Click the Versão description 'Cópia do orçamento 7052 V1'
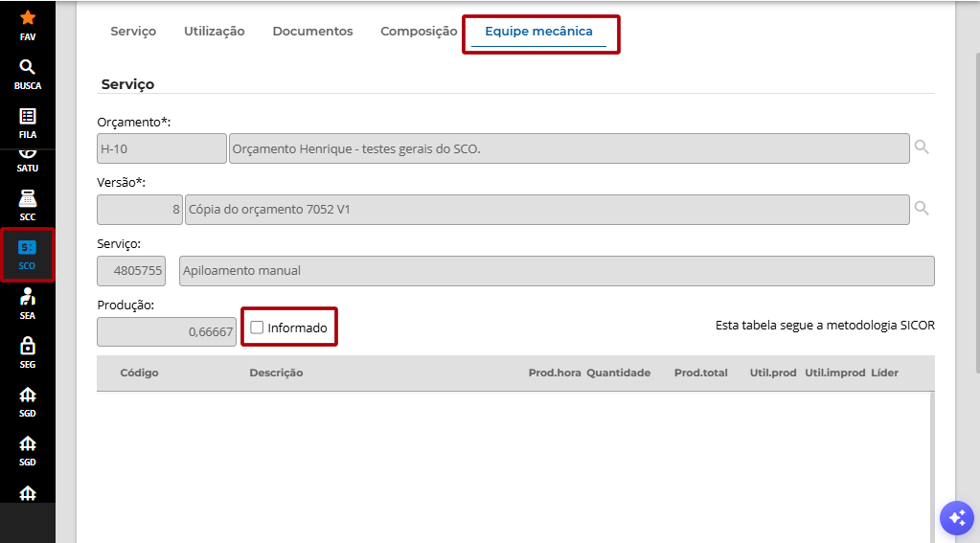This screenshot has height=543, width=980. pos(548,210)
